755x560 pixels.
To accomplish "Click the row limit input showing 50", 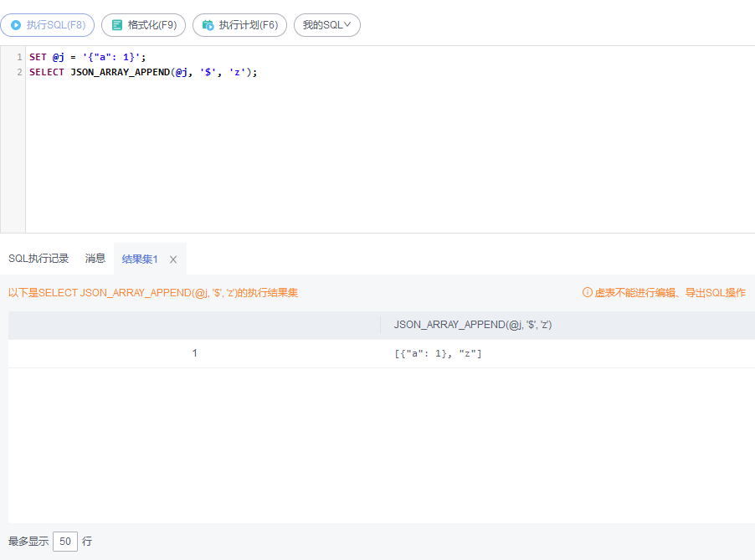I will (x=64, y=542).
